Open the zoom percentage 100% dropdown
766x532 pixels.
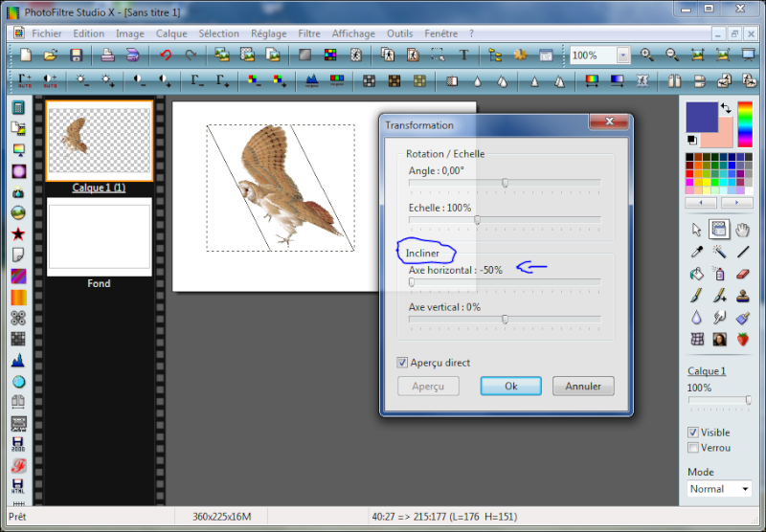pyautogui.click(x=623, y=55)
